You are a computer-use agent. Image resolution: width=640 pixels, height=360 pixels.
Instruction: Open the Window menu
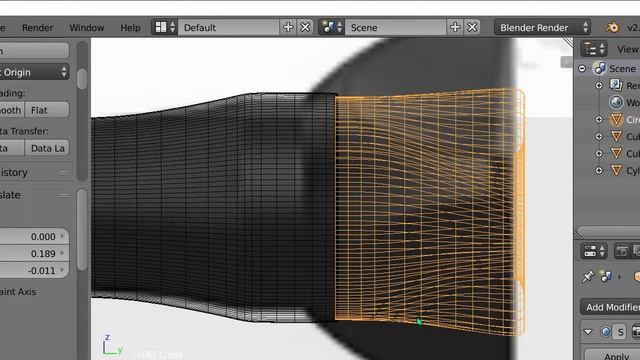tap(87, 27)
